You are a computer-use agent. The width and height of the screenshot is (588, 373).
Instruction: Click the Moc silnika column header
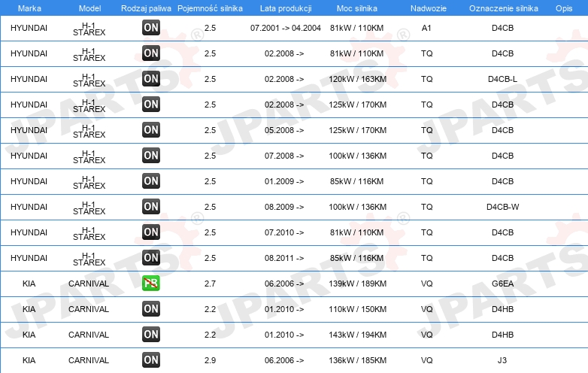pyautogui.click(x=357, y=8)
